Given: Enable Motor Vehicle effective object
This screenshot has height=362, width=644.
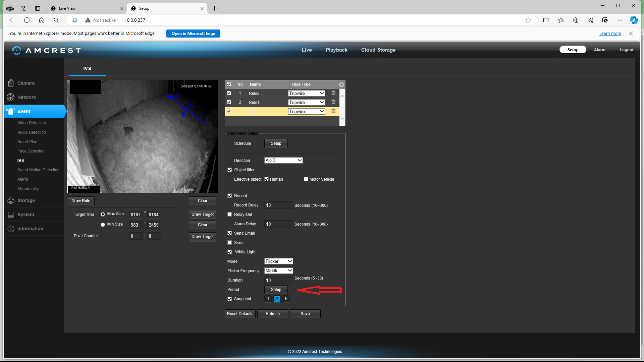Looking at the screenshot, I should pyautogui.click(x=306, y=179).
